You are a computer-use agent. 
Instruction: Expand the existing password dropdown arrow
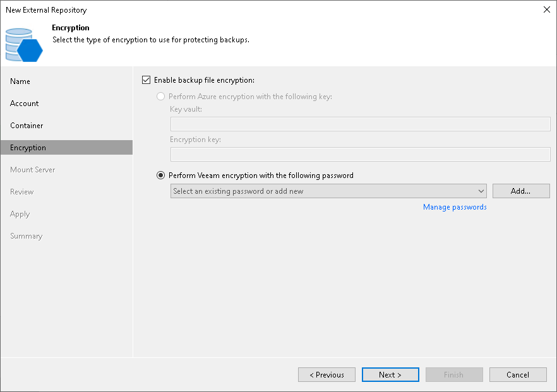click(481, 191)
